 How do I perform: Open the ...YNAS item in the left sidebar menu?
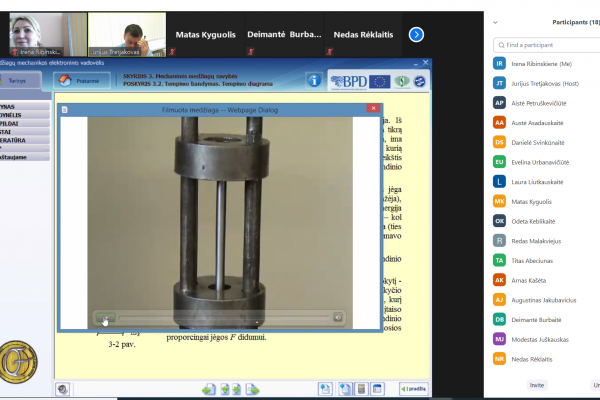click(x=25, y=106)
